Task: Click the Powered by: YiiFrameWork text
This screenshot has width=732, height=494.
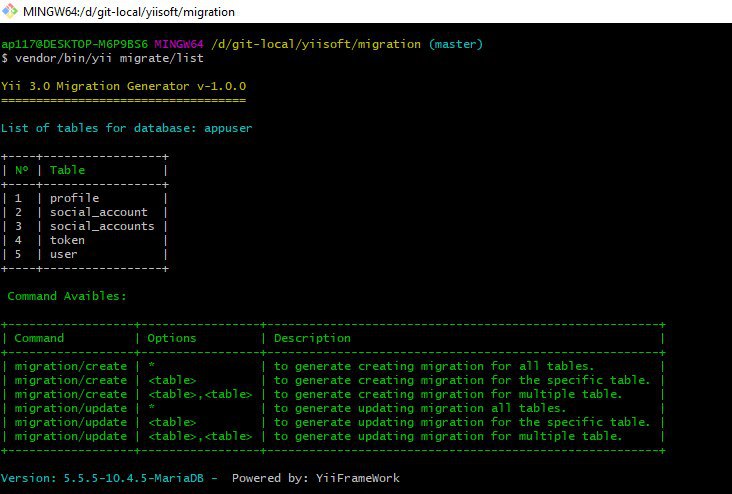Action: (x=316, y=478)
